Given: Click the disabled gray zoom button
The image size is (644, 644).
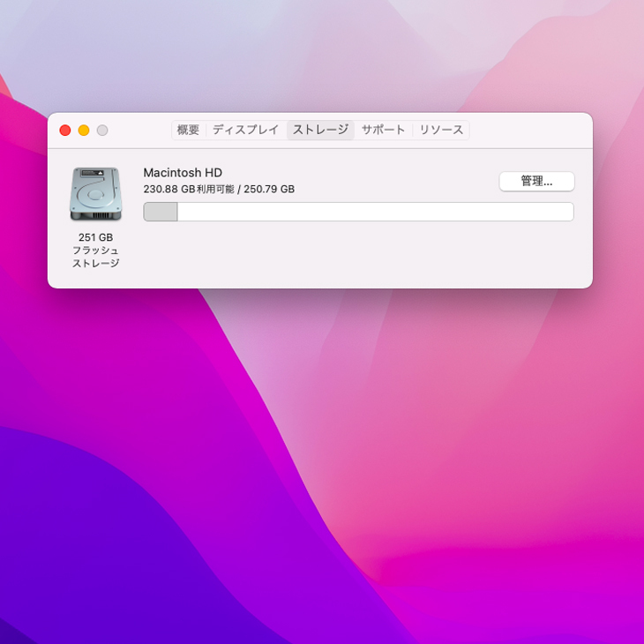Looking at the screenshot, I should click(102, 131).
